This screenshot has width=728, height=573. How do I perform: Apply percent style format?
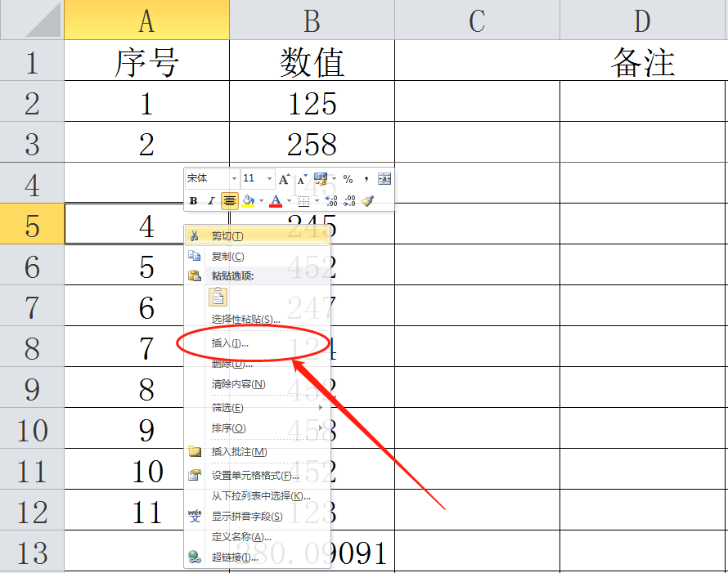(x=348, y=179)
